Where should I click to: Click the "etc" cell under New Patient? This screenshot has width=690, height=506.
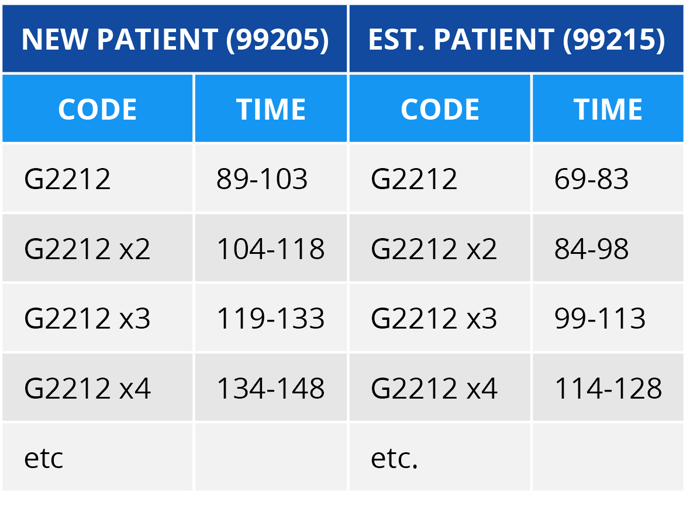[44, 458]
